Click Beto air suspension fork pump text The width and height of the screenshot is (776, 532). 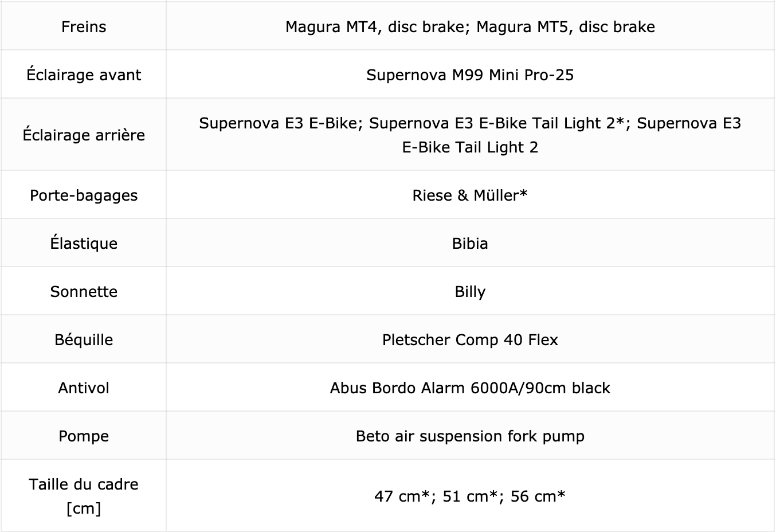pyautogui.click(x=470, y=436)
